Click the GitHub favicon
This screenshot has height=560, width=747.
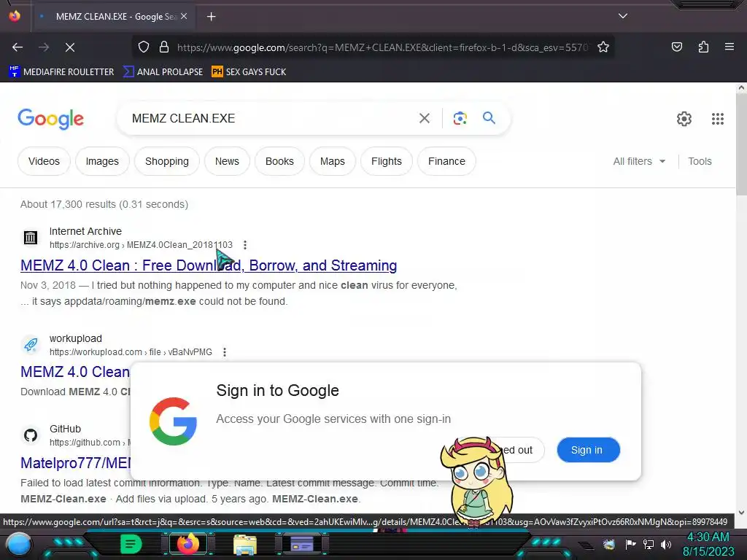pyautogui.click(x=31, y=435)
